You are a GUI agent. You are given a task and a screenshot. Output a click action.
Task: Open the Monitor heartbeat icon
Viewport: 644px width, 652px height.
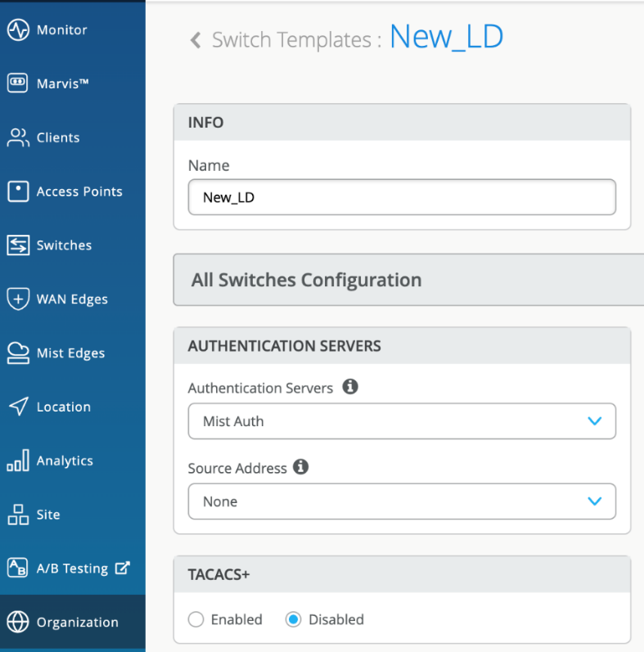[18, 30]
